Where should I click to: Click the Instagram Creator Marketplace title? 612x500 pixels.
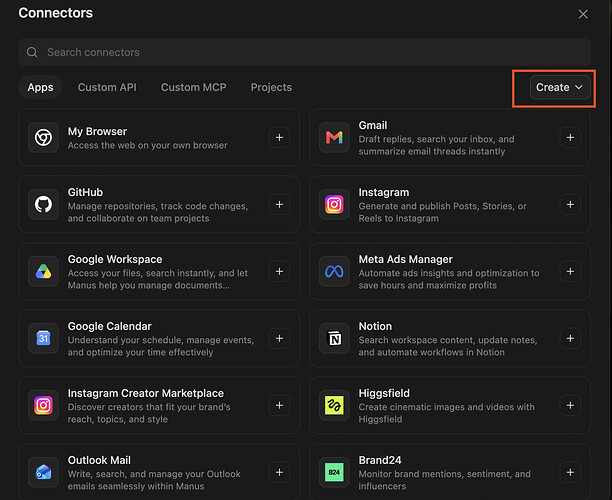pos(146,393)
